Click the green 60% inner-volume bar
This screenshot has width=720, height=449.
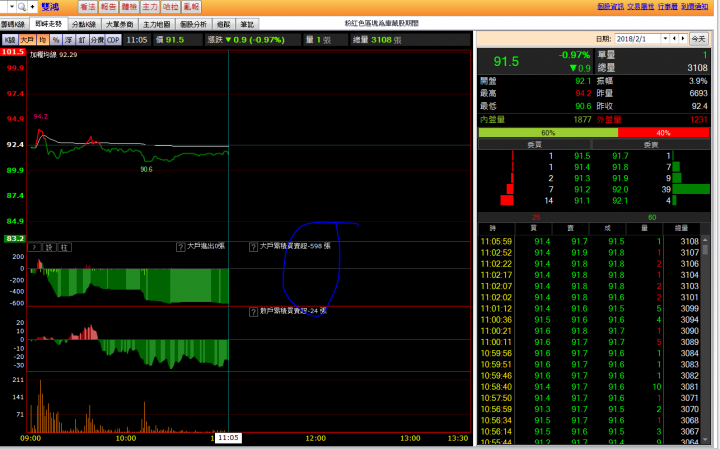tap(548, 133)
